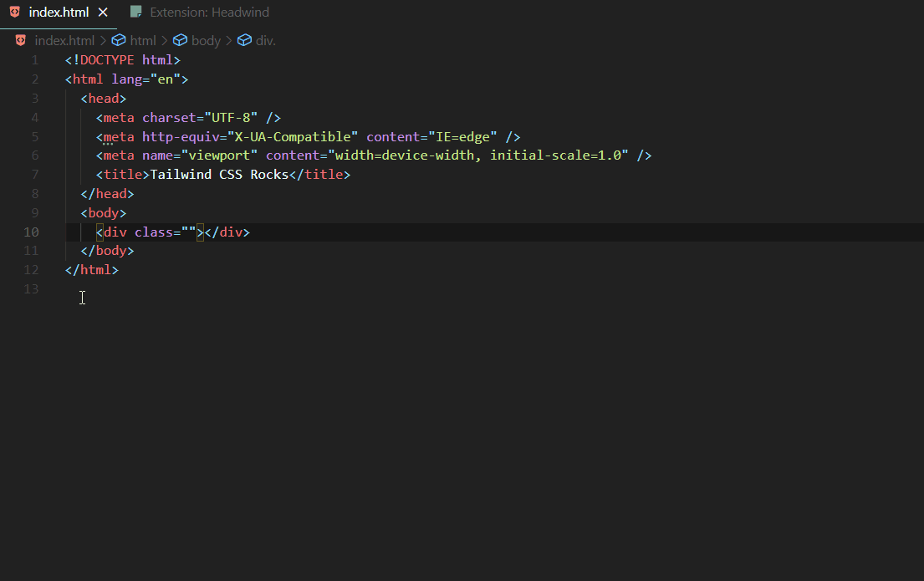Click the breadcrumb HTML file icon
Screen dimensions: 924x581
pos(21,40)
